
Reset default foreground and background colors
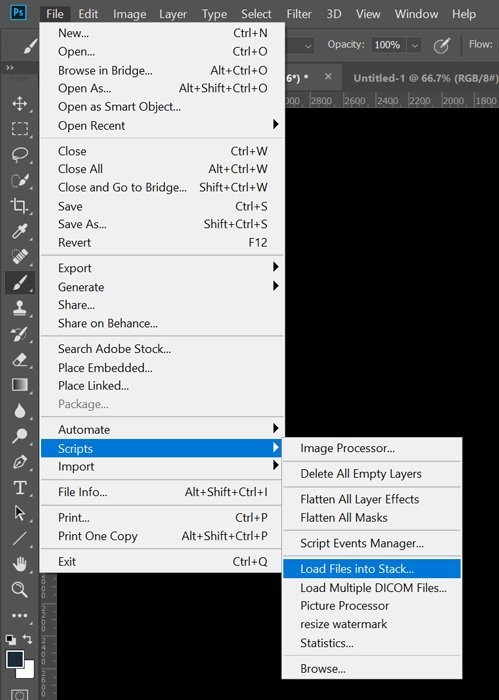[x=10, y=640]
